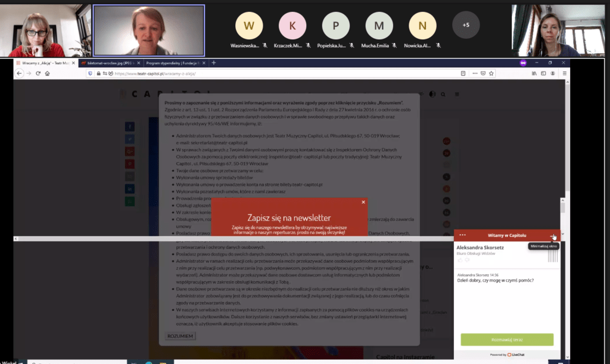Close the Wracamy z Alicją tab

tap(73, 63)
